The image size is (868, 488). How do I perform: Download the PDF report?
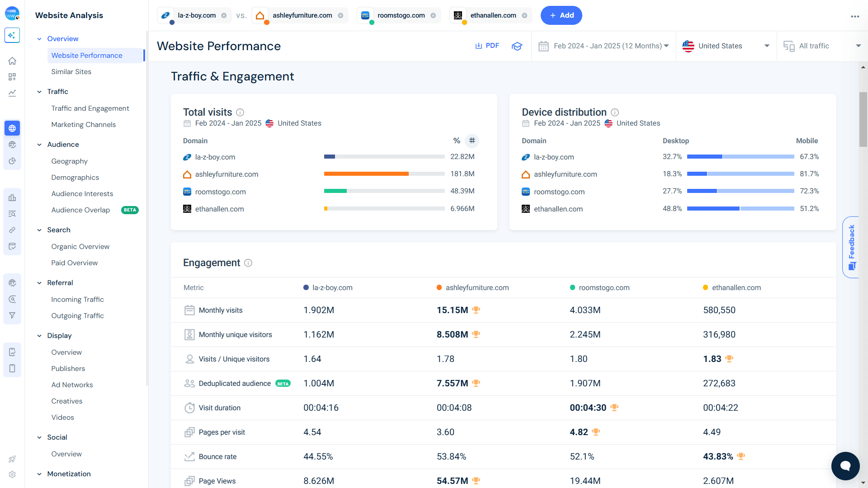[x=487, y=46]
